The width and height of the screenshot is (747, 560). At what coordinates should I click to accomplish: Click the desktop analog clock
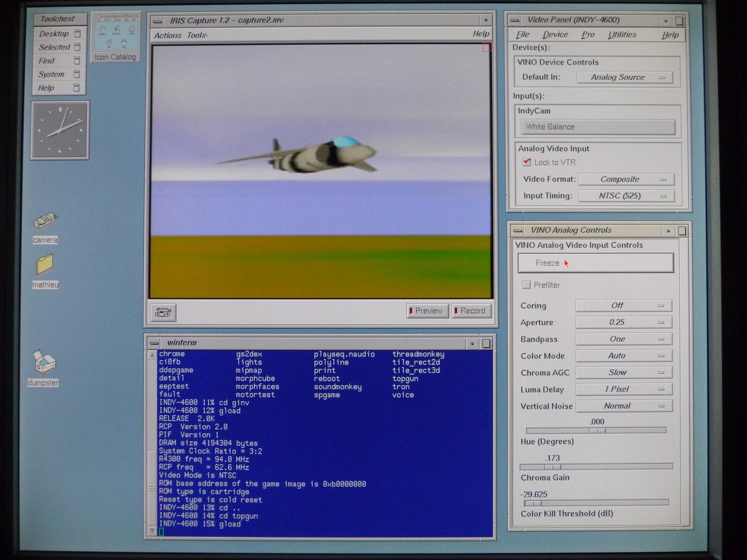coord(60,130)
